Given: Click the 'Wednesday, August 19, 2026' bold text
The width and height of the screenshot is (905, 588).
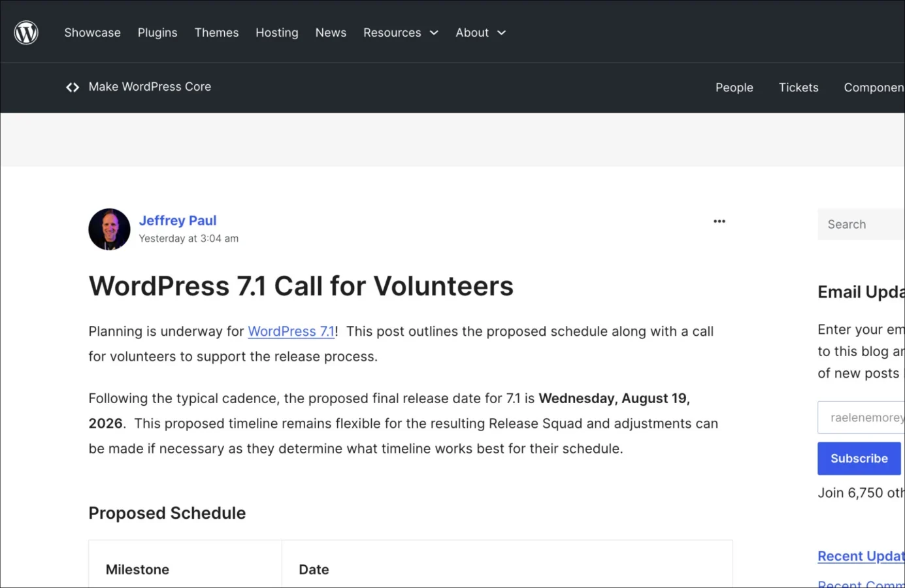Looking at the screenshot, I should pyautogui.click(x=614, y=399).
